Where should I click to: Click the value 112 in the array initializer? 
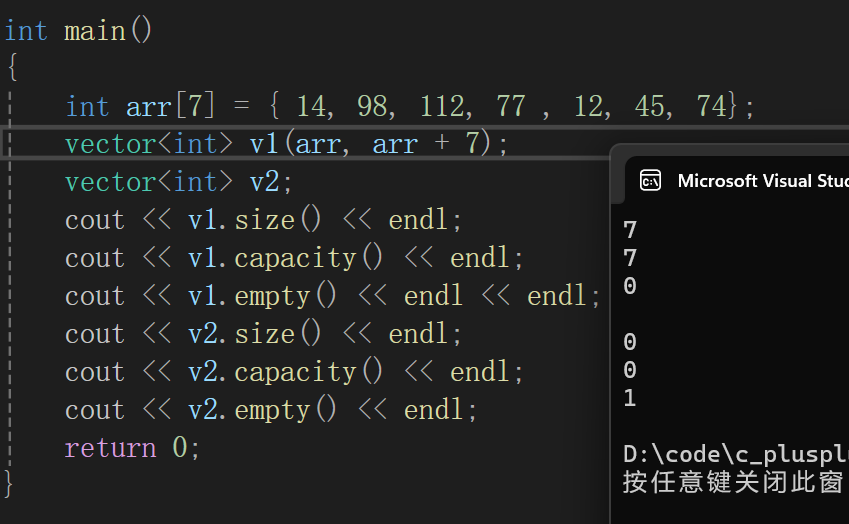tap(442, 106)
